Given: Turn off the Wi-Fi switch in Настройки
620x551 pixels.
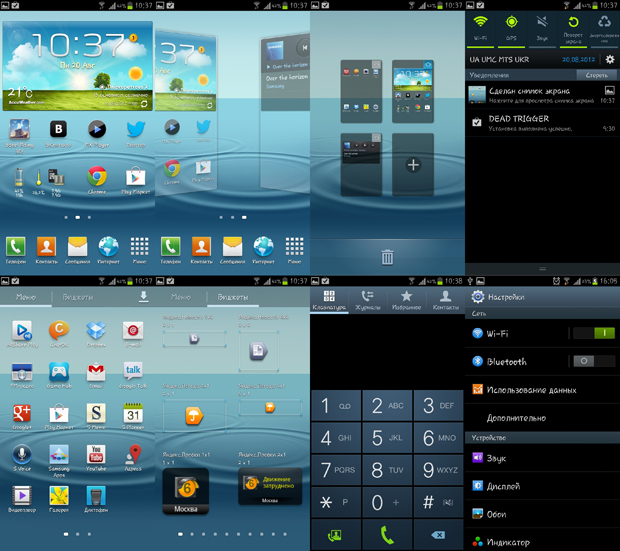Looking at the screenshot, I should coord(594,333).
